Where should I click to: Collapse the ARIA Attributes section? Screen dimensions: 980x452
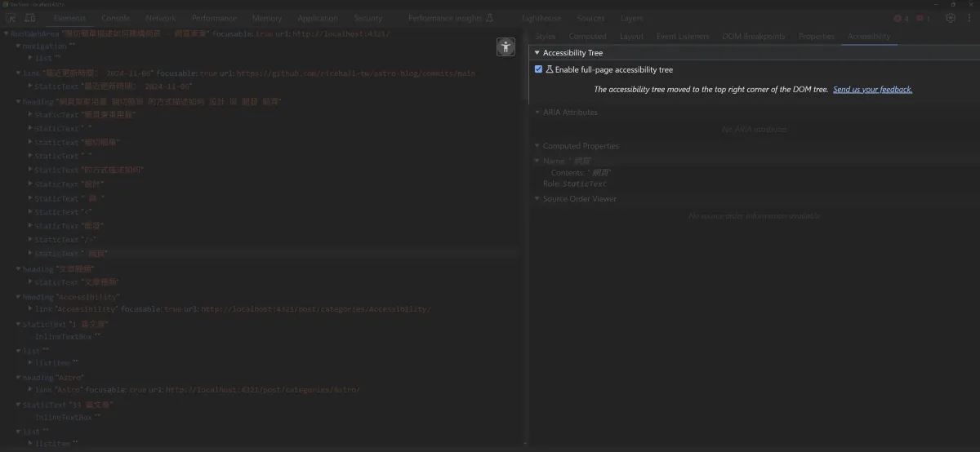pyautogui.click(x=537, y=113)
